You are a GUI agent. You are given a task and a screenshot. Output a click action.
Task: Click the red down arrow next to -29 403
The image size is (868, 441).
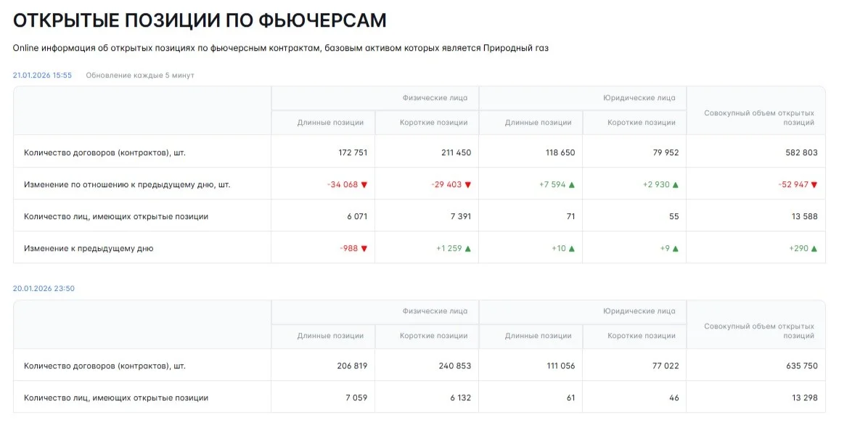pos(468,185)
